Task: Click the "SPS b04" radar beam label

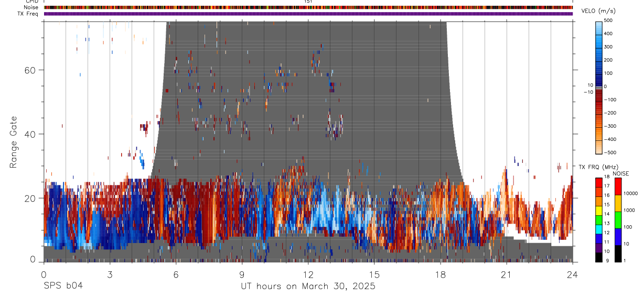Action: coord(62,286)
